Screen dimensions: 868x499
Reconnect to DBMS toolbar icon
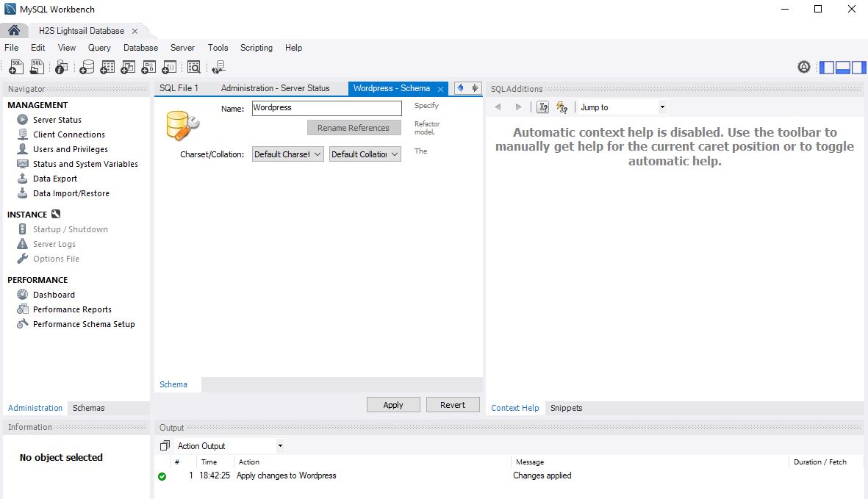(219, 67)
